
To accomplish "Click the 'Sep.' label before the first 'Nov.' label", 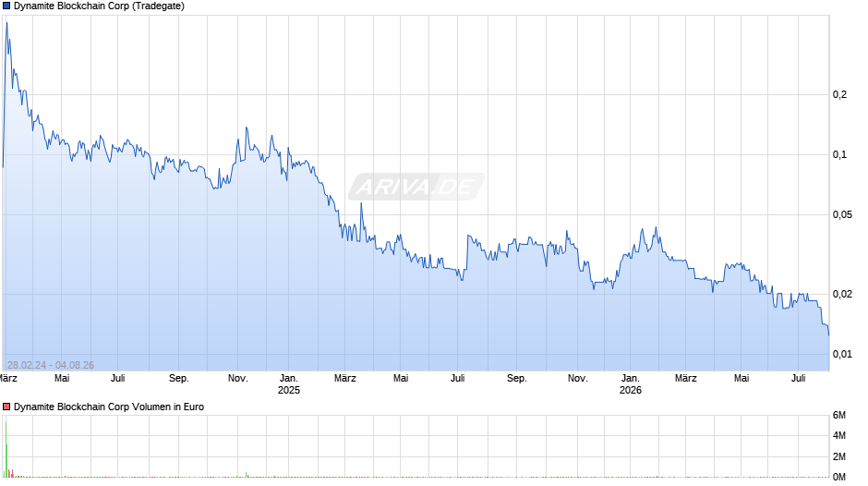I will tap(179, 379).
